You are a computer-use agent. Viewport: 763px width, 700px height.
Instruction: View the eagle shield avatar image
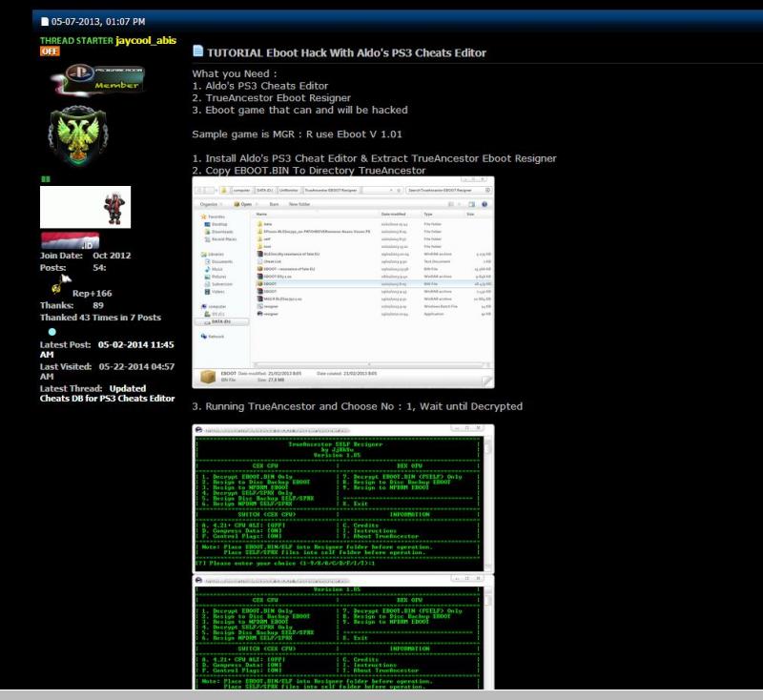click(x=78, y=135)
